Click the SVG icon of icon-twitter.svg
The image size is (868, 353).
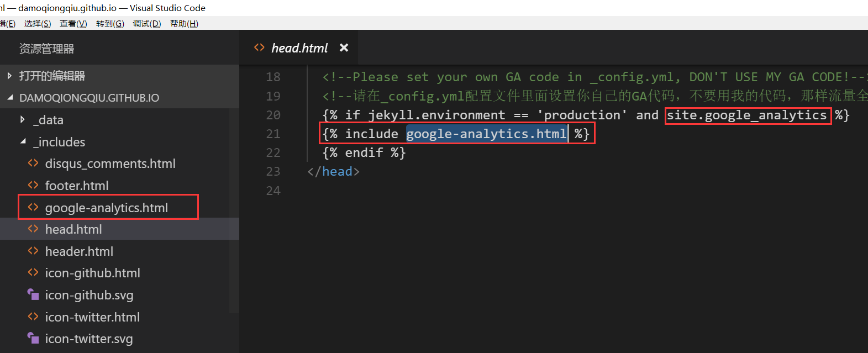pos(33,338)
